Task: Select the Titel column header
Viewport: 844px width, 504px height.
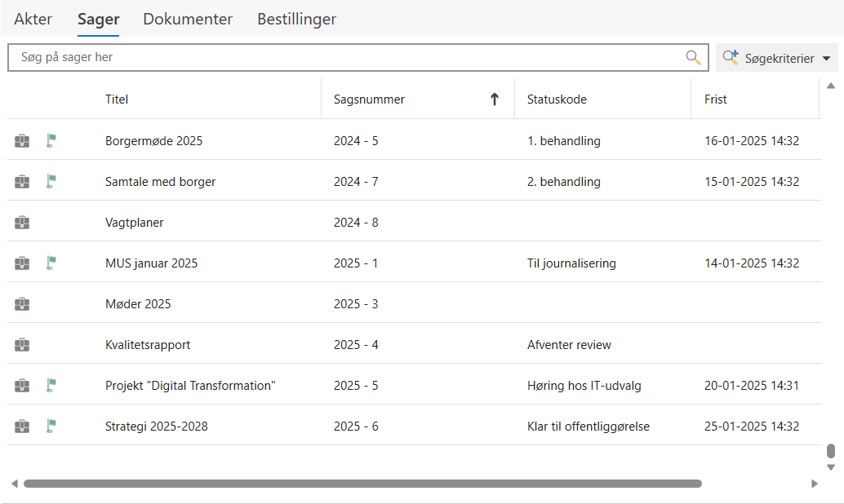Action: (117, 99)
